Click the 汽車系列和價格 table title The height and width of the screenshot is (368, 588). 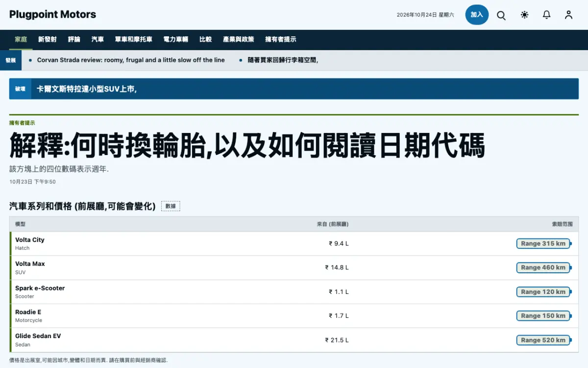82,206
